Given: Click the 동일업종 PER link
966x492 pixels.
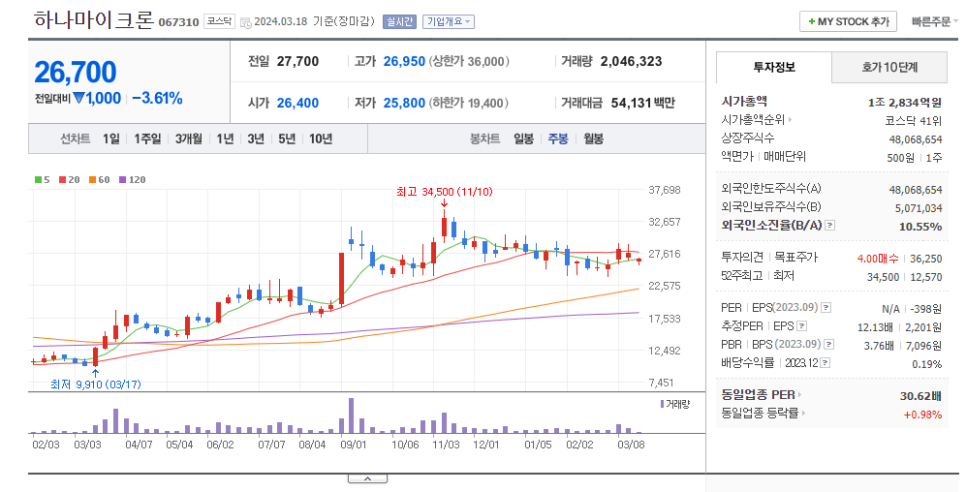Looking at the screenshot, I should coord(761,395).
